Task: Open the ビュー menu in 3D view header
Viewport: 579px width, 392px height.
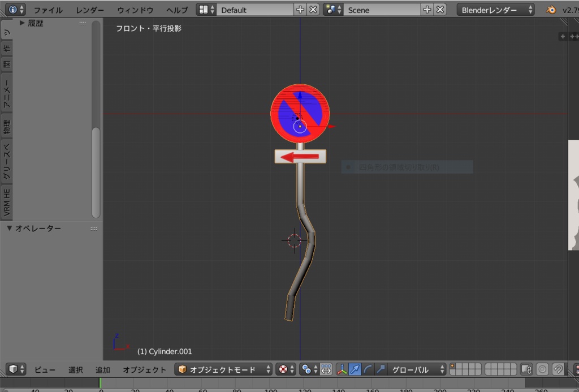Action: [45, 369]
